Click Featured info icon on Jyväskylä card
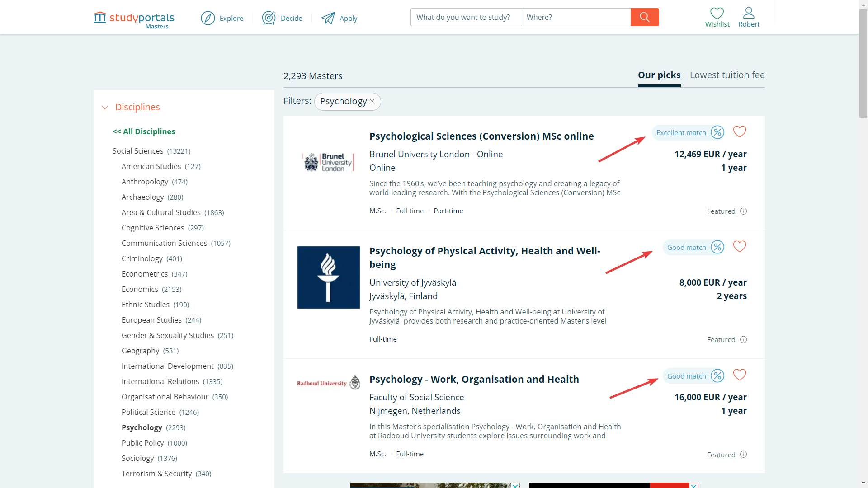Viewport: 868px width, 488px height. (743, 339)
